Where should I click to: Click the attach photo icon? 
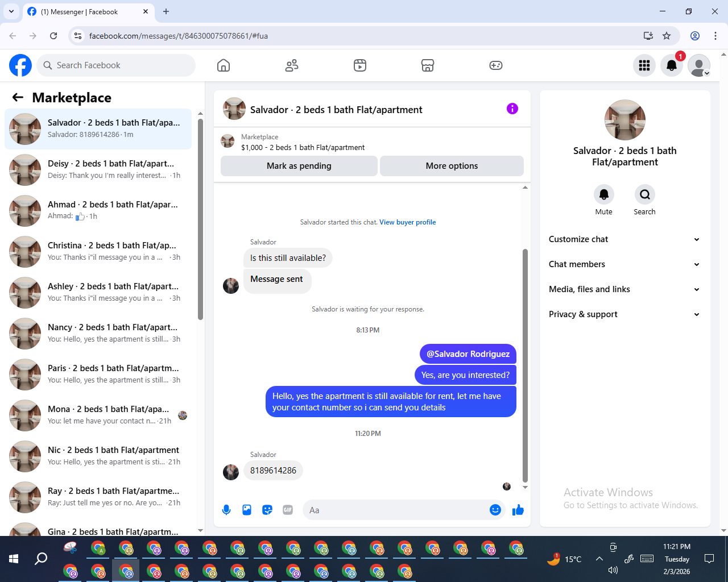coord(247,510)
